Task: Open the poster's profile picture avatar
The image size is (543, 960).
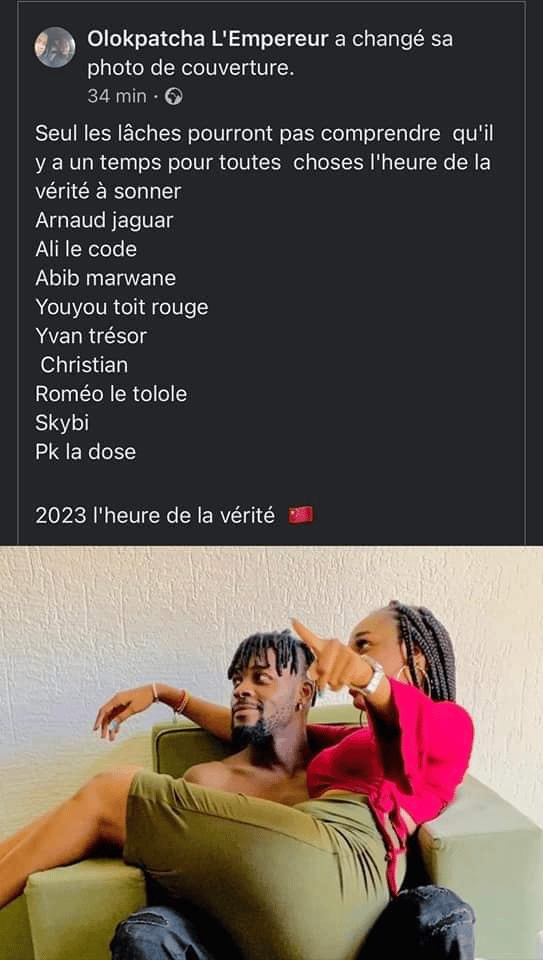Action: click(55, 47)
